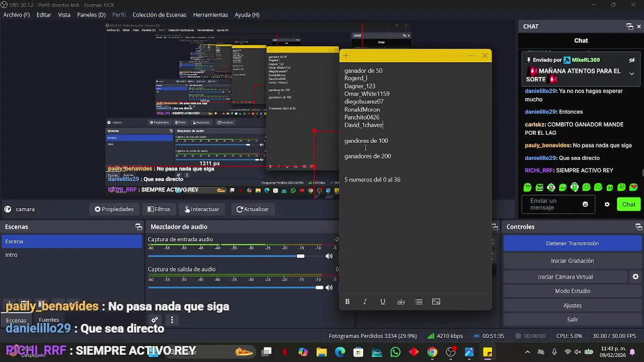Open Chrome from the taskbar
Screen dimensions: 644x362
(x=432, y=352)
